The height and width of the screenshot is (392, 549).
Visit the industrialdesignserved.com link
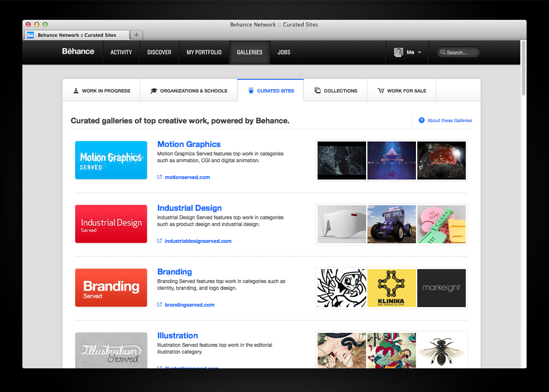[x=198, y=241]
